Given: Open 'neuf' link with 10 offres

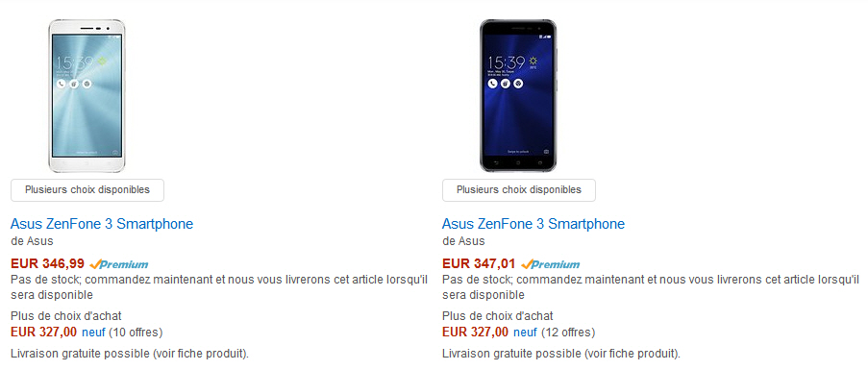Looking at the screenshot, I should 93,333.
